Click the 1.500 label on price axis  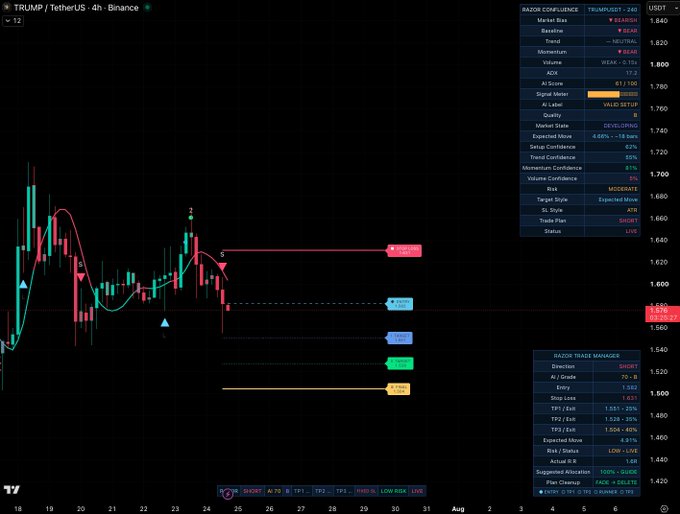659,393
